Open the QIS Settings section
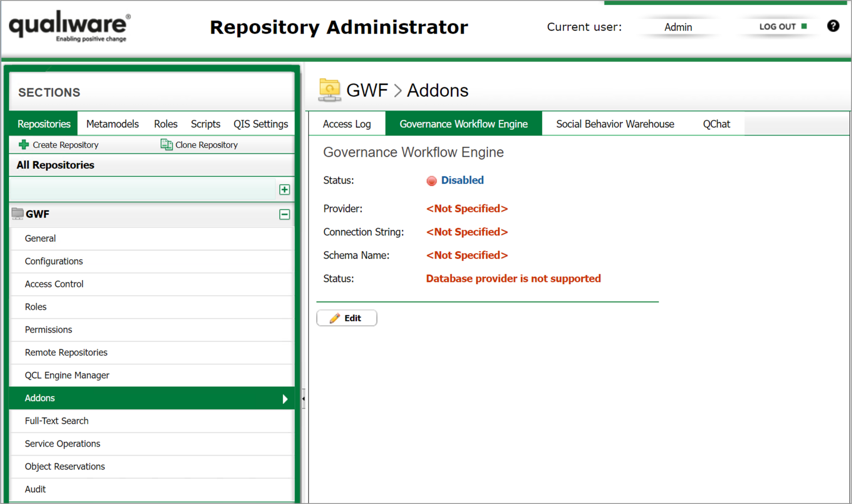 (x=260, y=124)
